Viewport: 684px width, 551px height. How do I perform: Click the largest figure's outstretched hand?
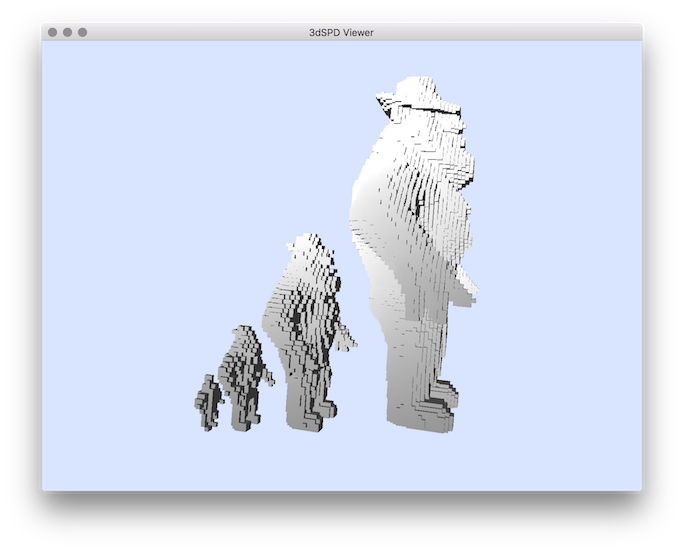[x=466, y=291]
